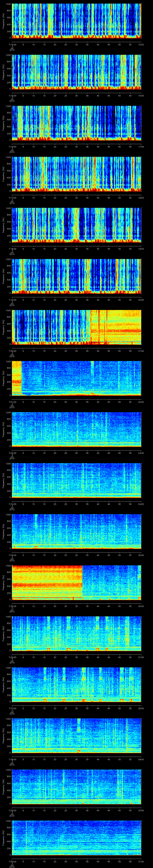Click the 7:21:00 time axis label
This screenshot has width=153, height=868.
click(12, 402)
